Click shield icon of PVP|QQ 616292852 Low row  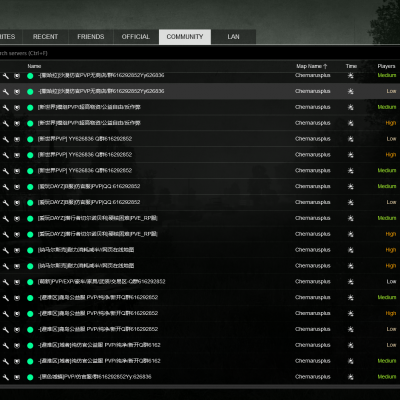click(17, 203)
